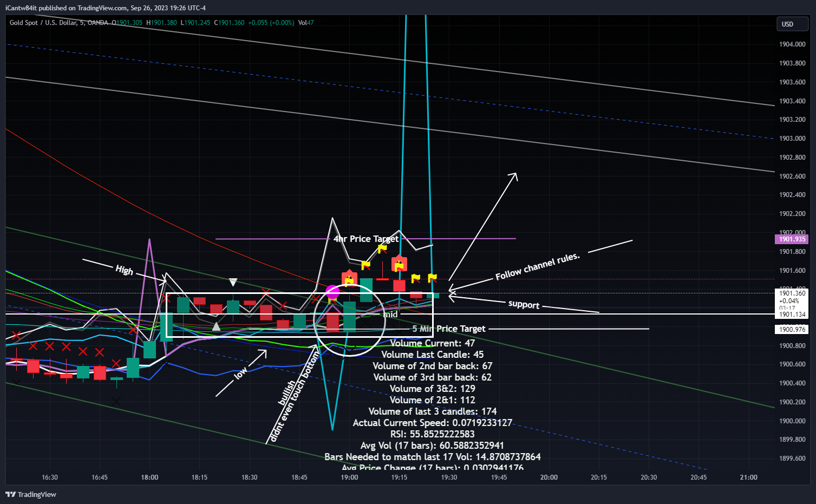This screenshot has width=816, height=504.
Task: Click the 'Volume Current: 47' line
Action: pyautogui.click(x=432, y=343)
